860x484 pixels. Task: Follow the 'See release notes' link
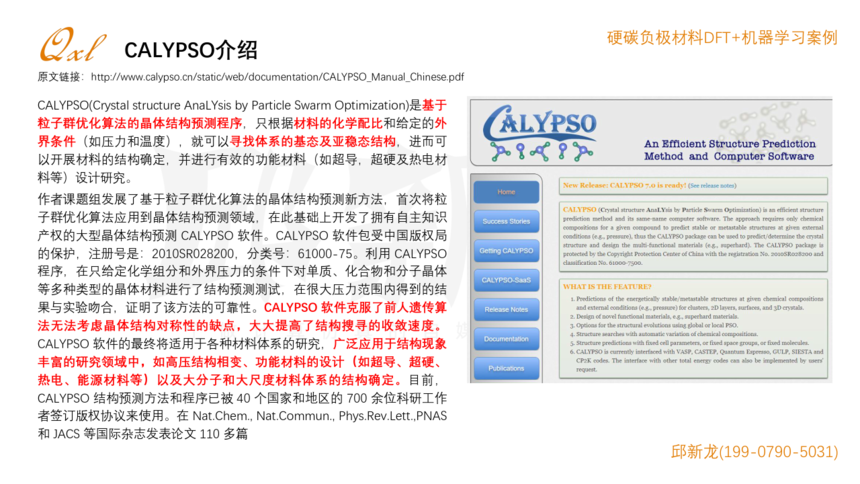(712, 186)
